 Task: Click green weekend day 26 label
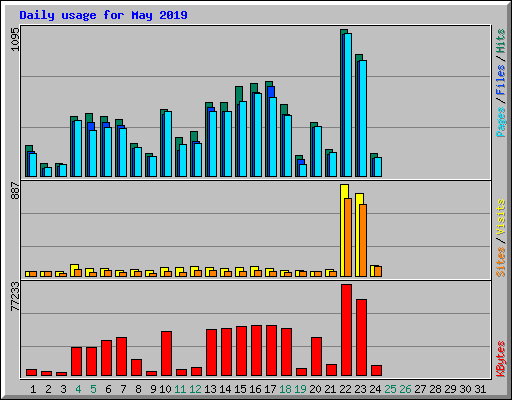[x=405, y=389]
